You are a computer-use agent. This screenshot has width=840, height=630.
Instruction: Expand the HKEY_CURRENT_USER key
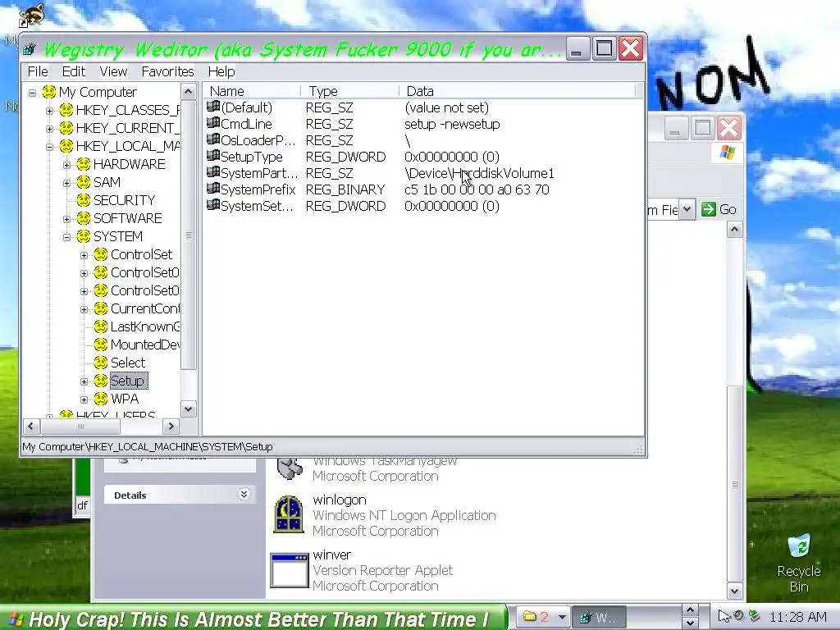(50, 129)
